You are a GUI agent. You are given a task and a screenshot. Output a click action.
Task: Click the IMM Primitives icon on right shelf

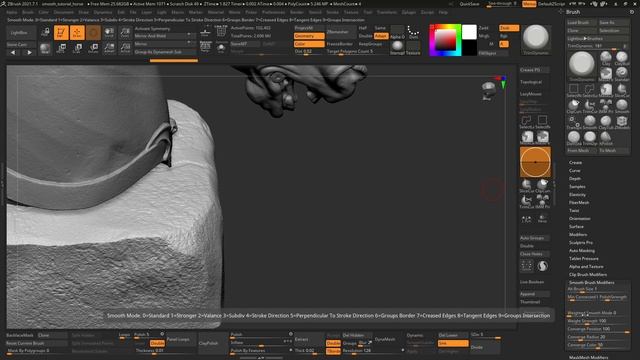point(542,202)
